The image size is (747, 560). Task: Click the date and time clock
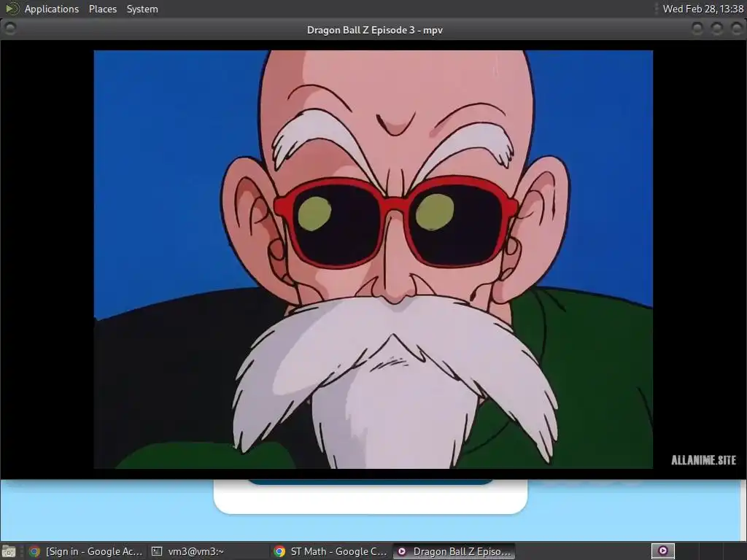click(x=703, y=9)
